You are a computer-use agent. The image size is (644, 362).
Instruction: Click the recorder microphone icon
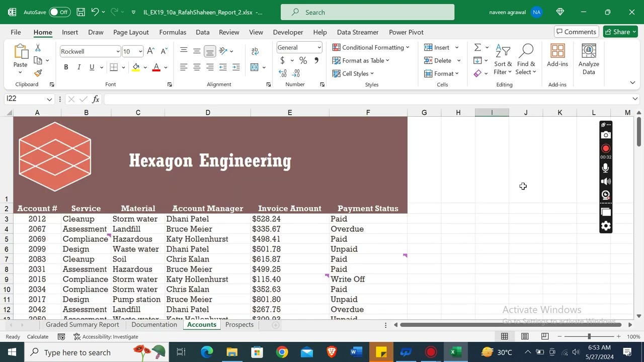pos(606,168)
